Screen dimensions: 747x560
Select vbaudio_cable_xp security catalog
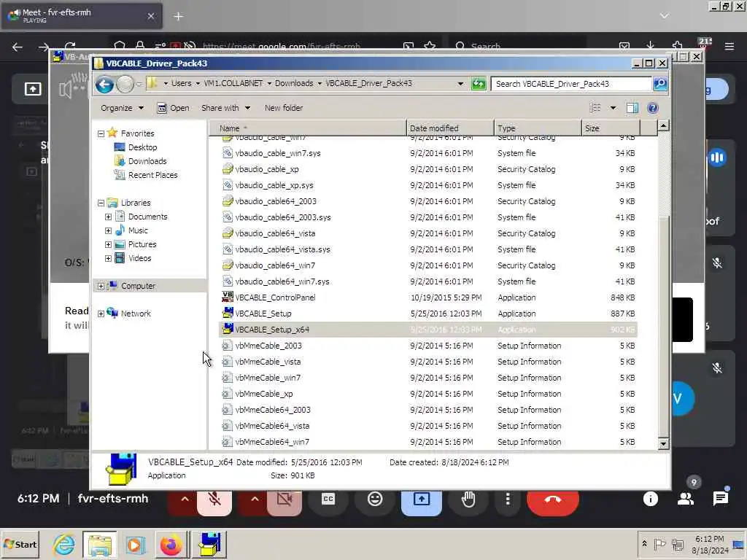click(x=427, y=169)
